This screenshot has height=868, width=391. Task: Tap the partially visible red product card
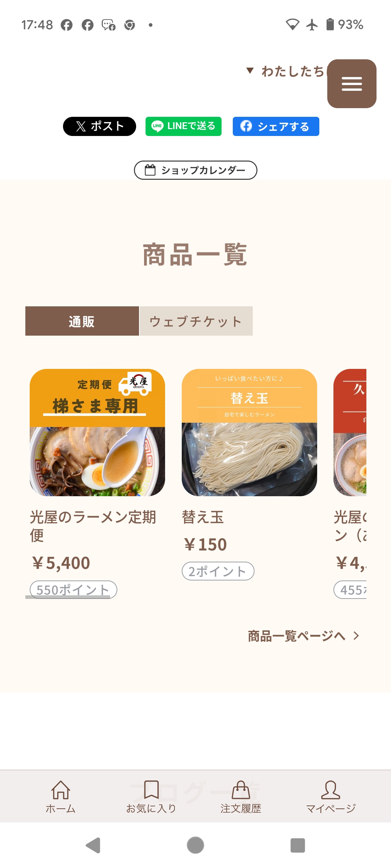pyautogui.click(x=350, y=433)
